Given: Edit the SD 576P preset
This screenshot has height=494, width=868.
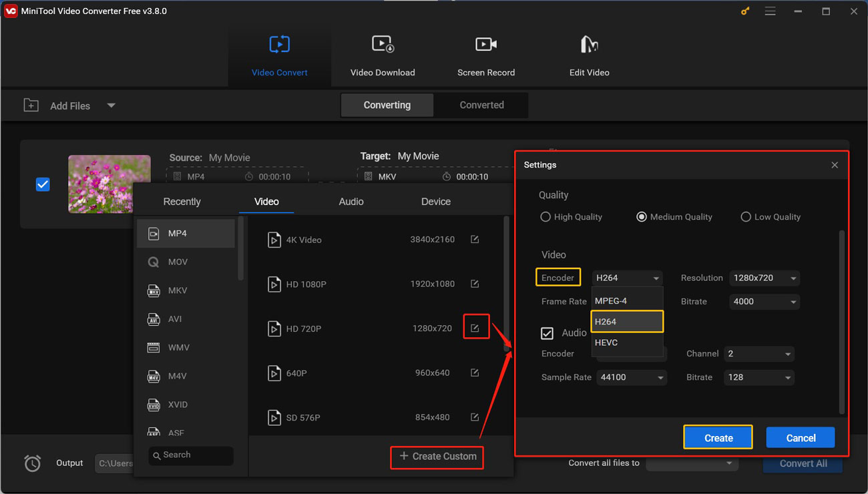Looking at the screenshot, I should pos(475,417).
